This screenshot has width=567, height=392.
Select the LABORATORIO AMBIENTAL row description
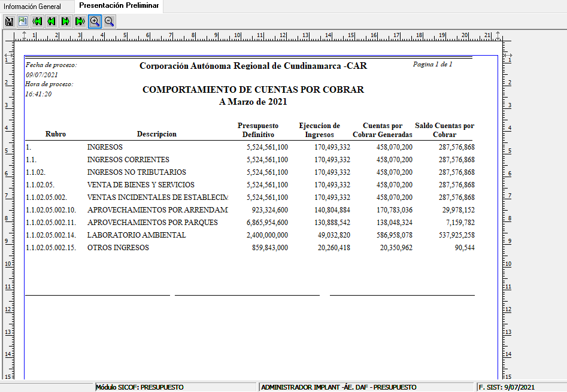pyautogui.click(x=137, y=235)
